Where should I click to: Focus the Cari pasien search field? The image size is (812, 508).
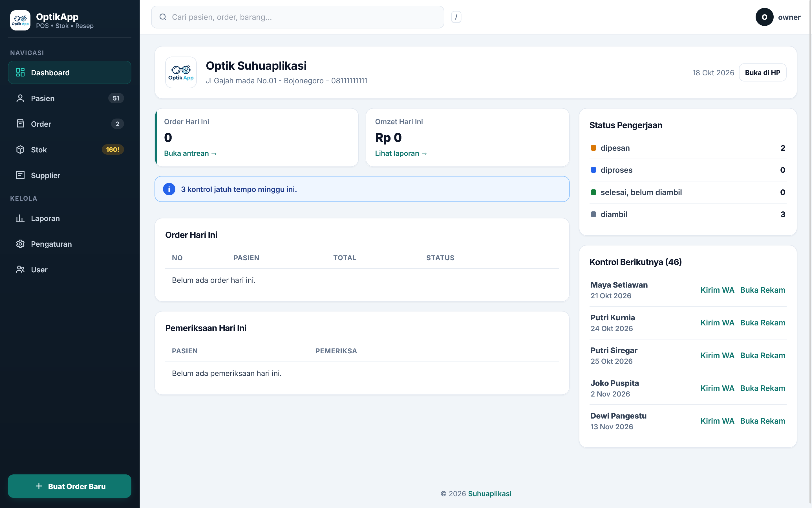[x=298, y=17]
